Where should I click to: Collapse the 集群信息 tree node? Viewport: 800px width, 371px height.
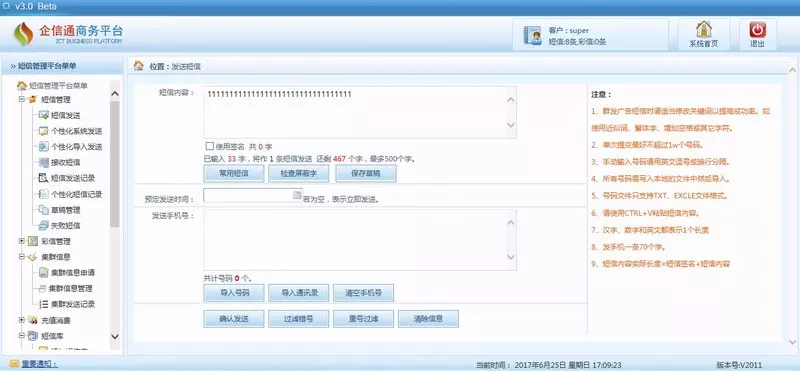tap(22, 257)
